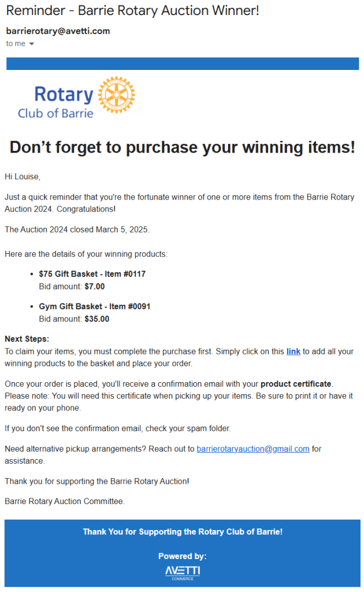Click the email subject "Reminder - Barrie Rotary Auction Winner!"
This screenshot has height=592, width=364.
pos(133,10)
